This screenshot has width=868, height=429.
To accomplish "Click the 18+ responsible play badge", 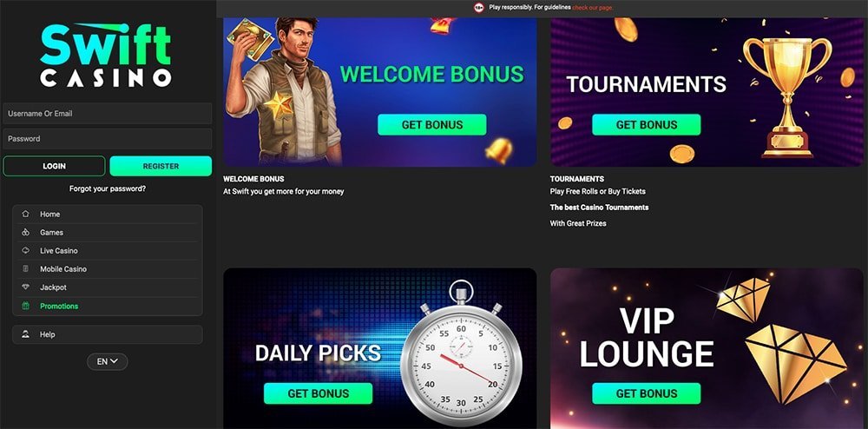I will click(479, 8).
